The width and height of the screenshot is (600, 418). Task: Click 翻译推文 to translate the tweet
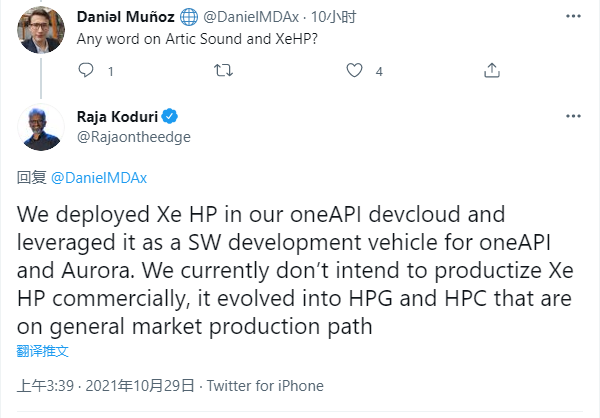pos(42,352)
